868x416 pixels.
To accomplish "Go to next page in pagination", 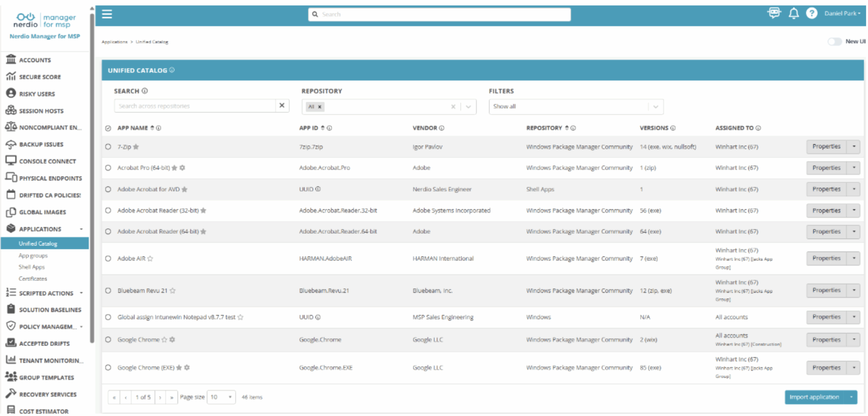I will 160,397.
